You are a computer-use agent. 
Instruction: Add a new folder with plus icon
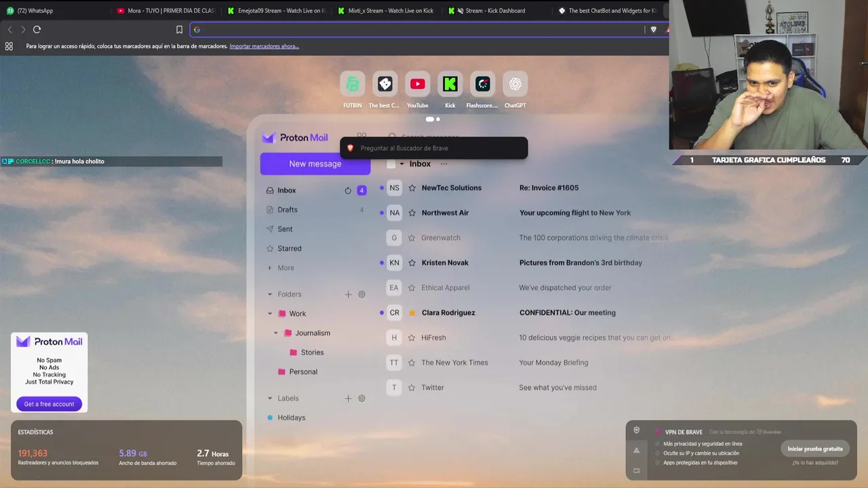pos(348,294)
